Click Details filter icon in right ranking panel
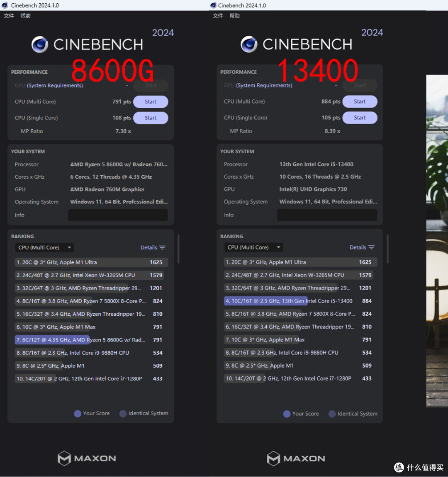 (372, 247)
